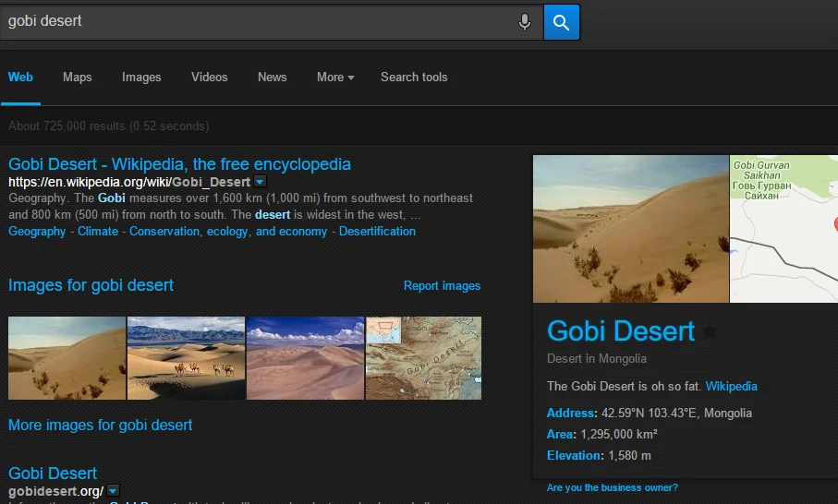Follow the Geography sitelink

click(37, 232)
